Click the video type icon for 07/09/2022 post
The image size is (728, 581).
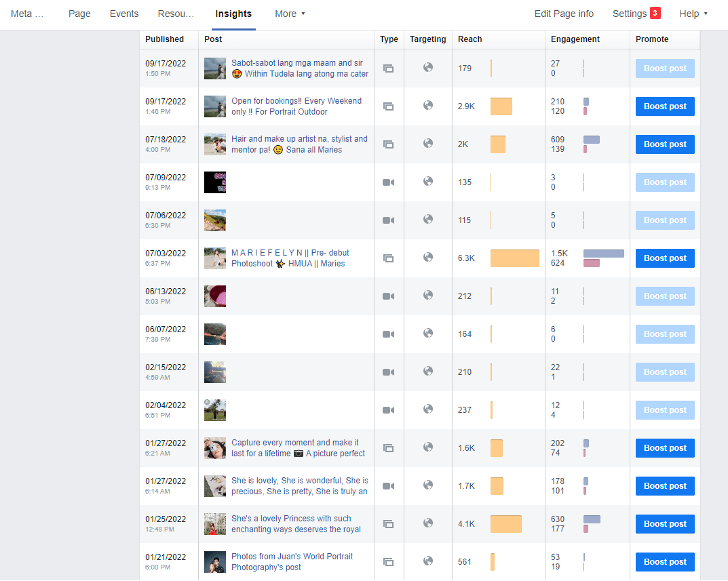(x=389, y=182)
